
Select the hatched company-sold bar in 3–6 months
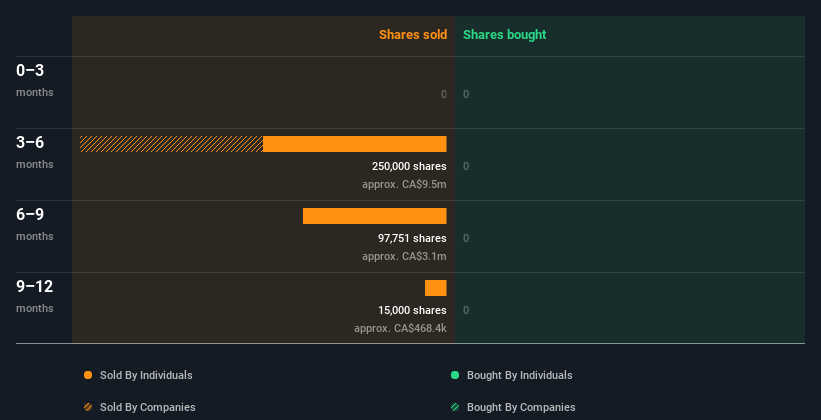tap(171, 144)
